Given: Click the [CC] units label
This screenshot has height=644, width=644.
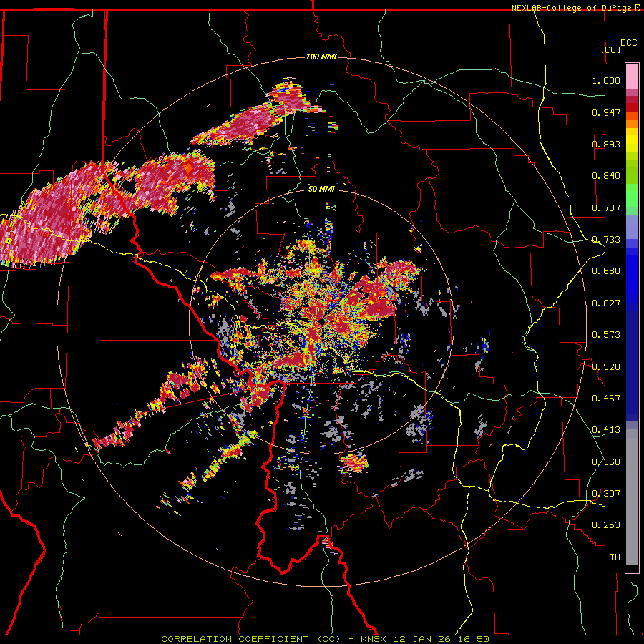Looking at the screenshot, I should [x=611, y=49].
